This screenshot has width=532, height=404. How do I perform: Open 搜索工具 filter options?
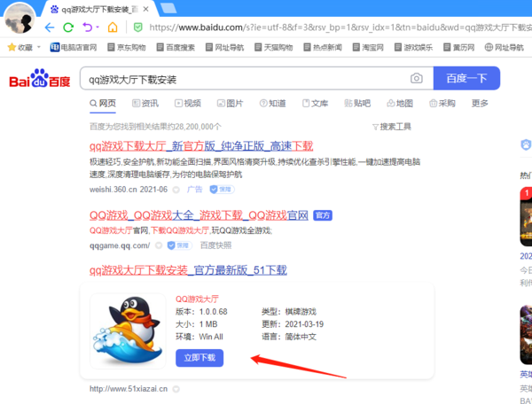(392, 127)
